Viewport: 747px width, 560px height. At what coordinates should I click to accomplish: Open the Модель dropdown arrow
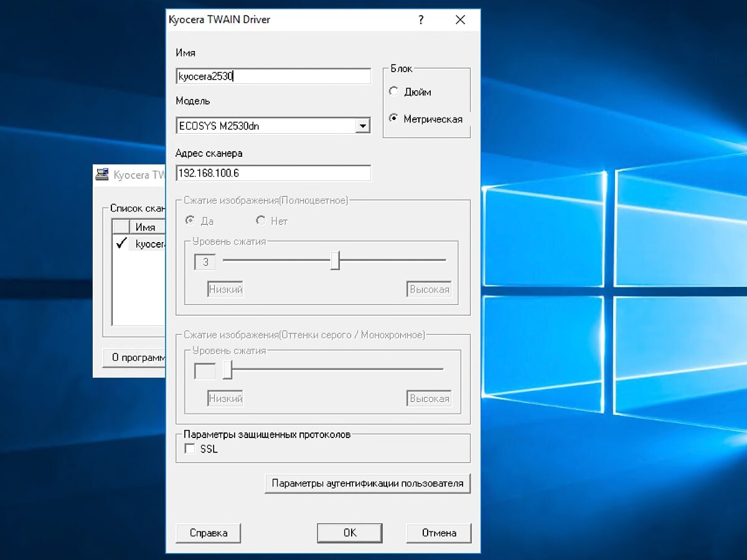(362, 126)
